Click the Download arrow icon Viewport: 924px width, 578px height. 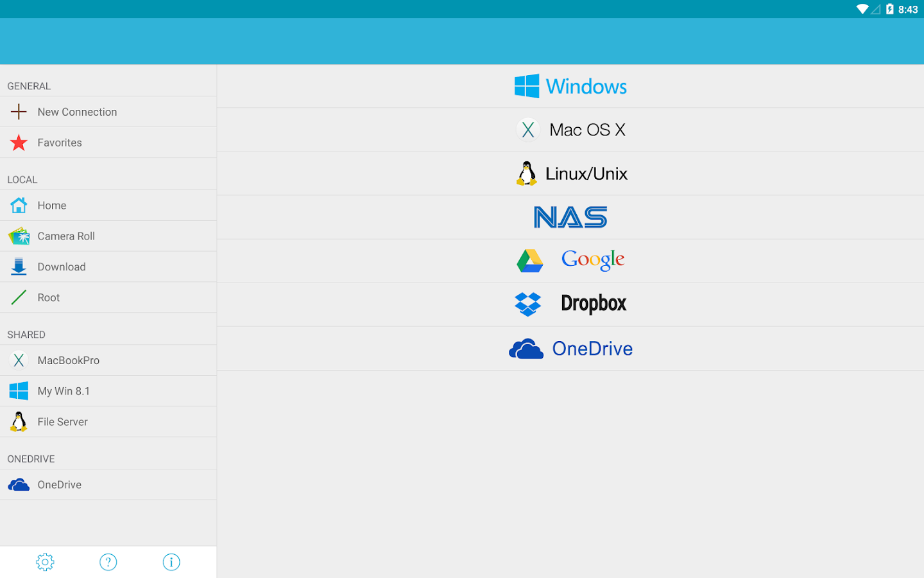pos(19,267)
